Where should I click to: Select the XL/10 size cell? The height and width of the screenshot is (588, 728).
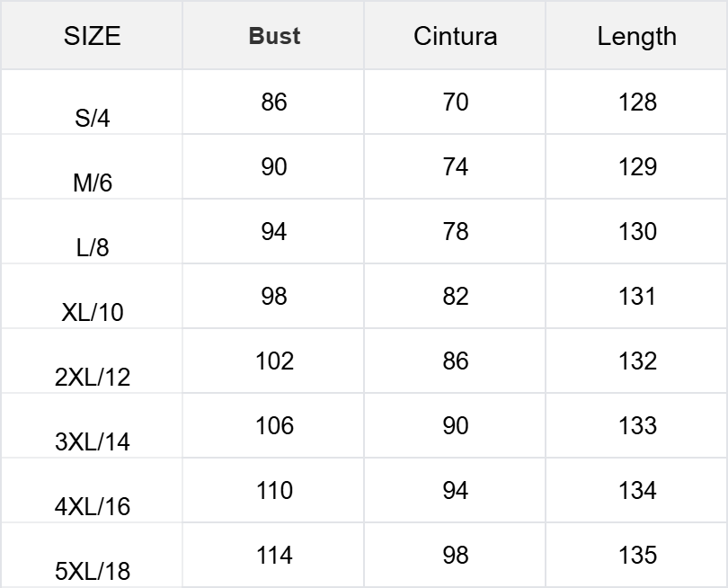(x=92, y=312)
